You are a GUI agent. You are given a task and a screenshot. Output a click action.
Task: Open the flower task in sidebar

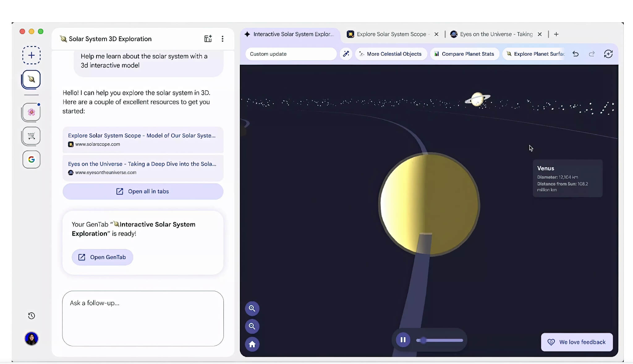(x=31, y=112)
